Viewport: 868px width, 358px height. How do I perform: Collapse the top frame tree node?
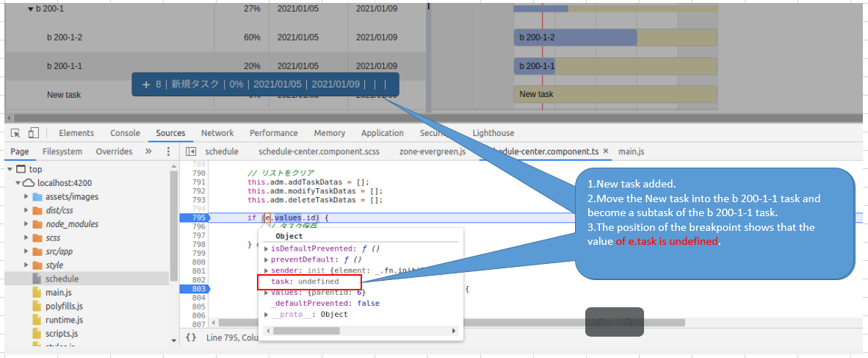(x=10, y=169)
